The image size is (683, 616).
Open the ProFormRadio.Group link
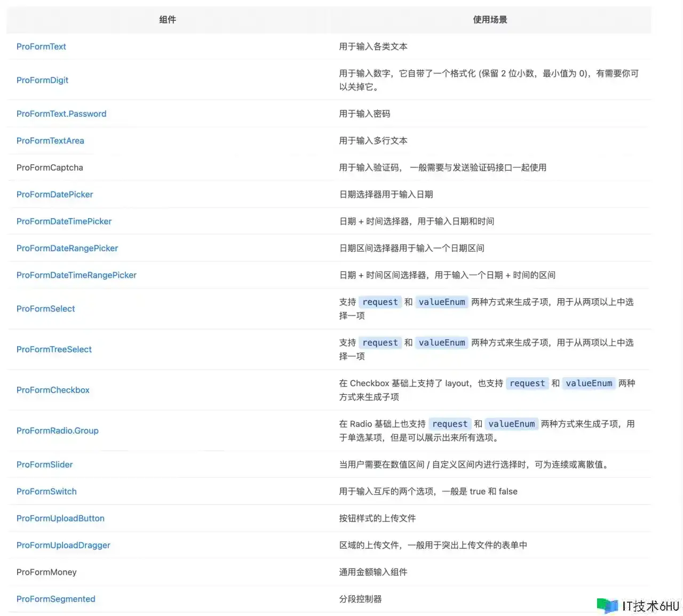(57, 430)
